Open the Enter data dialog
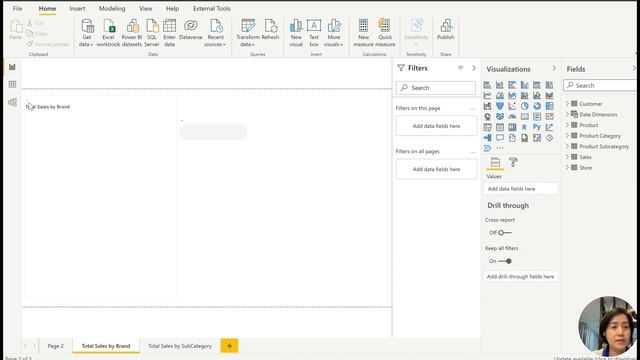Image resolution: width=640 pixels, height=360 pixels. tap(169, 33)
